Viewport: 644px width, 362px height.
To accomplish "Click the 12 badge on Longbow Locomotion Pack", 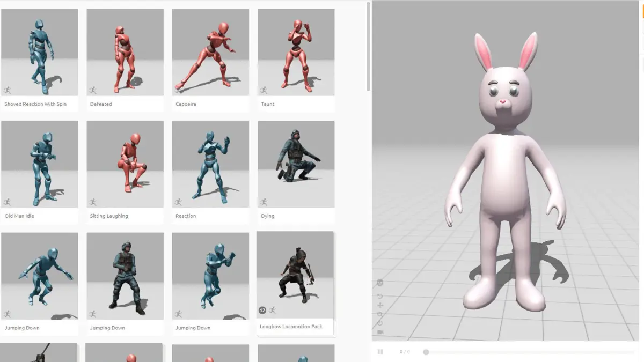I will [262, 310].
